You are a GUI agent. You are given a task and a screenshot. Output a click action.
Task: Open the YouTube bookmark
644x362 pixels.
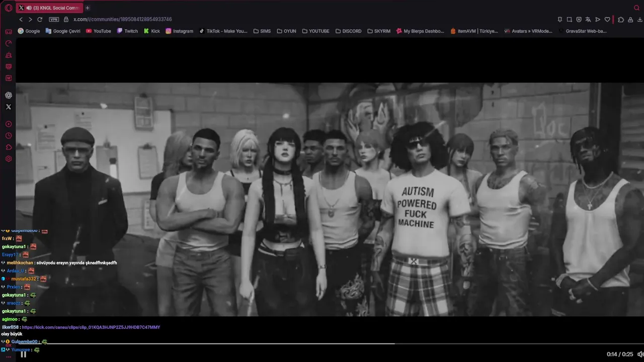99,31
